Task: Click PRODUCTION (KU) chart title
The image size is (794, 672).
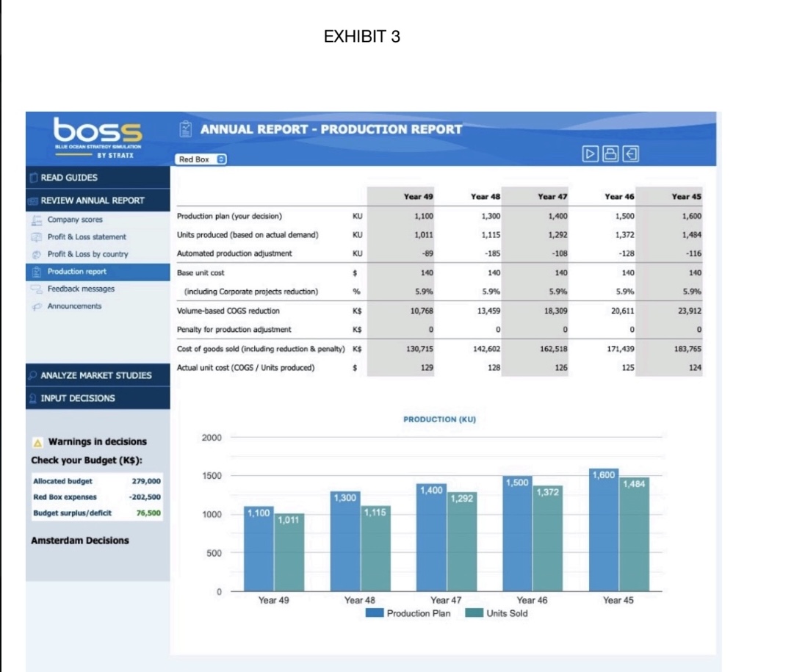Action: (439, 419)
